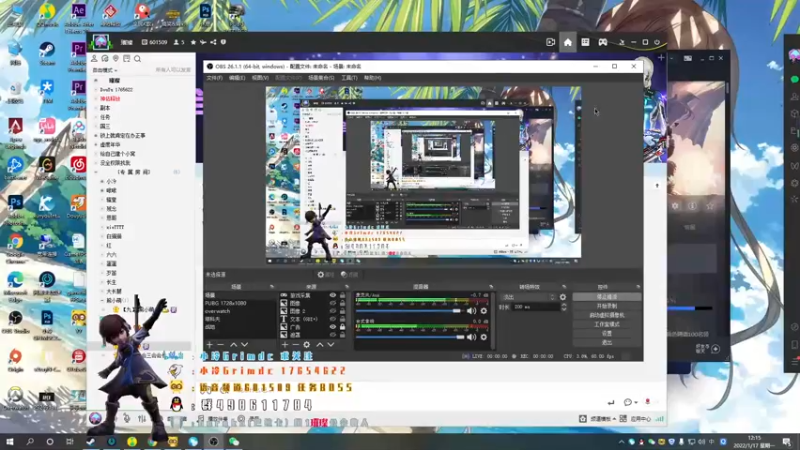
Task: Click 开始录制 to start recording
Action: [607, 306]
